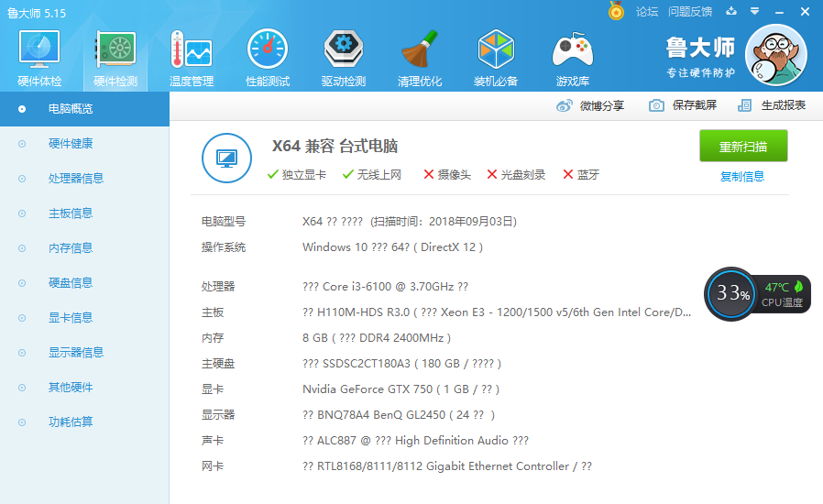
Task: Select the 硬件检测 hardware detection icon
Action: pyautogui.click(x=115, y=59)
